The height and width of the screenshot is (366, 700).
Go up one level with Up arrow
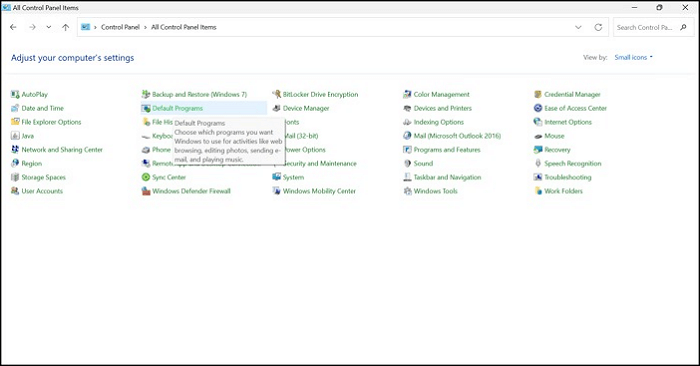(66, 27)
